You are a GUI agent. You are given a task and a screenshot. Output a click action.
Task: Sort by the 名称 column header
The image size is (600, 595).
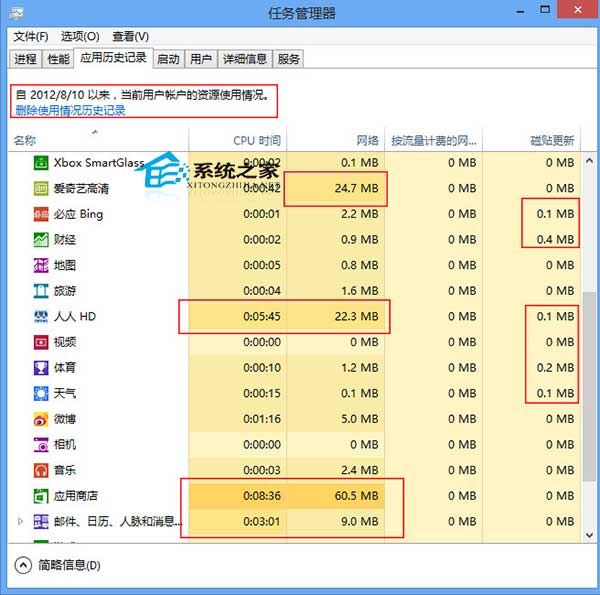click(x=98, y=140)
